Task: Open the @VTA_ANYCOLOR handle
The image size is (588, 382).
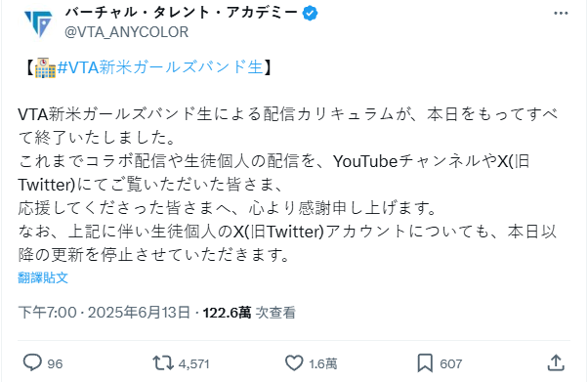Action: (x=126, y=32)
